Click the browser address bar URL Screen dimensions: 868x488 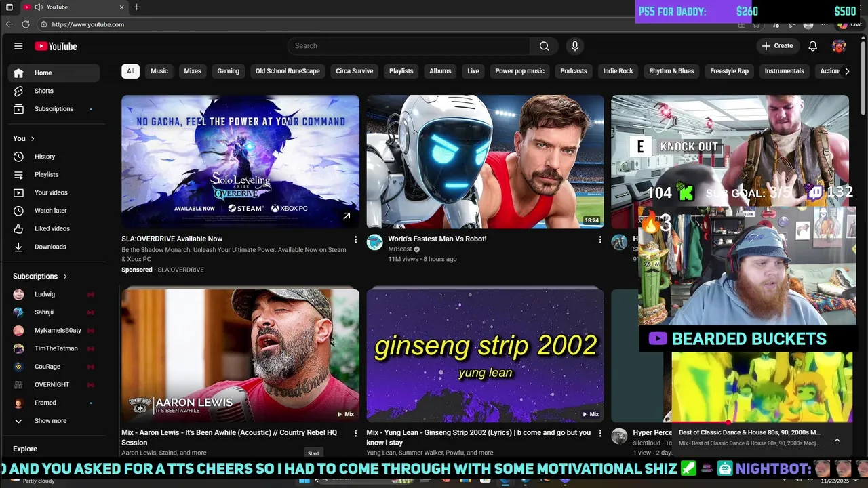click(87, 24)
